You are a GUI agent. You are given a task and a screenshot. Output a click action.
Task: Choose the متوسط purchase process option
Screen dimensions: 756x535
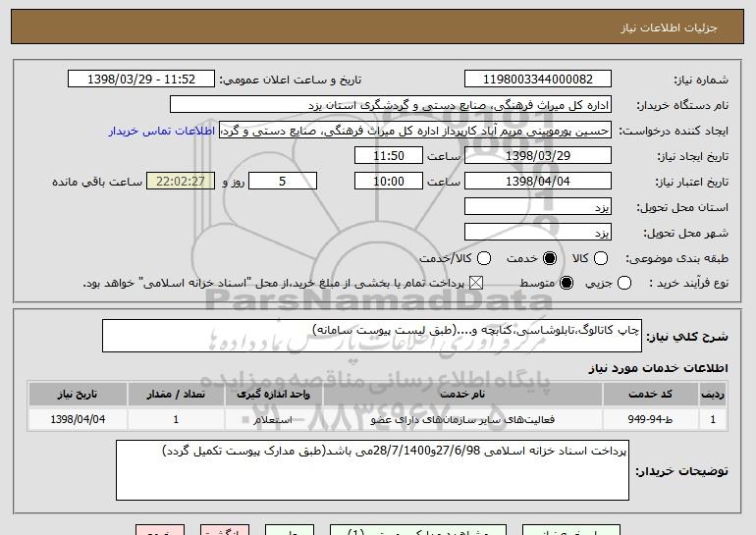point(567,283)
